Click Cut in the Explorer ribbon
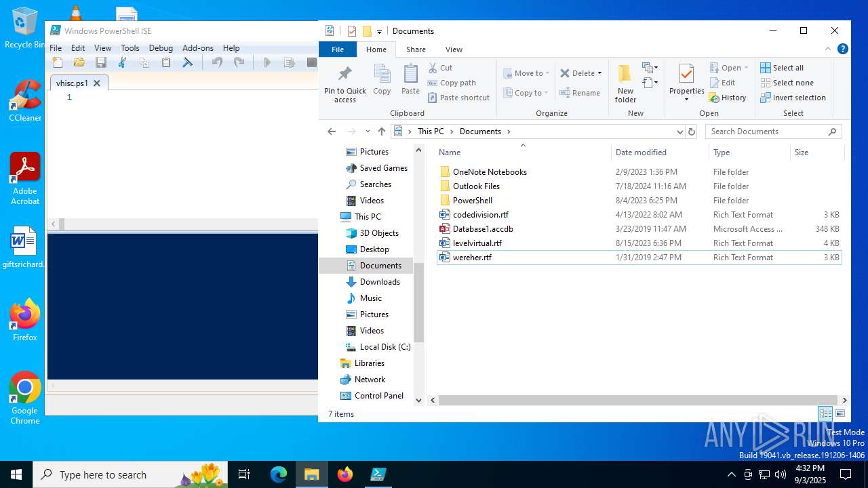 440,68
